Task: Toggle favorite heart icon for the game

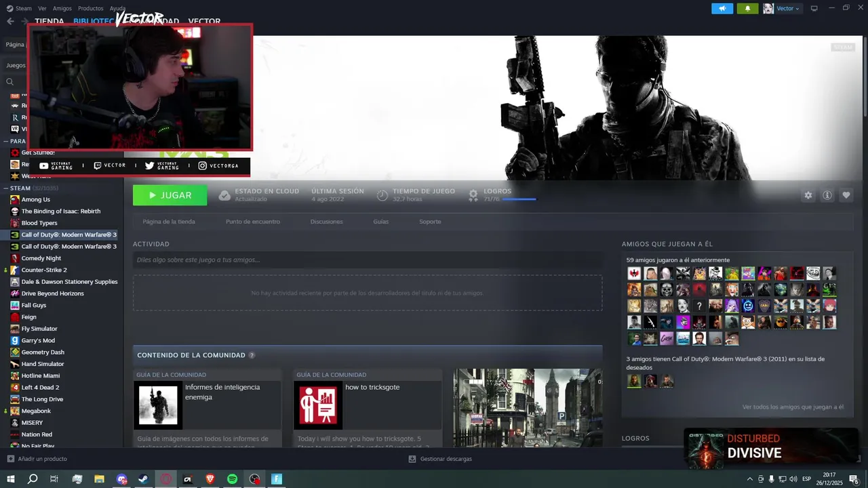Action: 846,195
